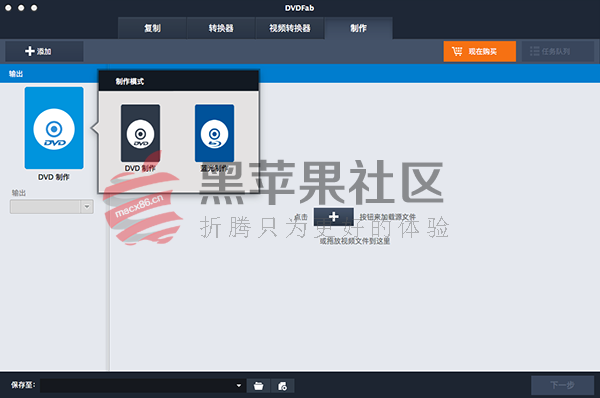Switch to the 复制 tab
The width and height of the screenshot is (600, 398).
point(152,28)
